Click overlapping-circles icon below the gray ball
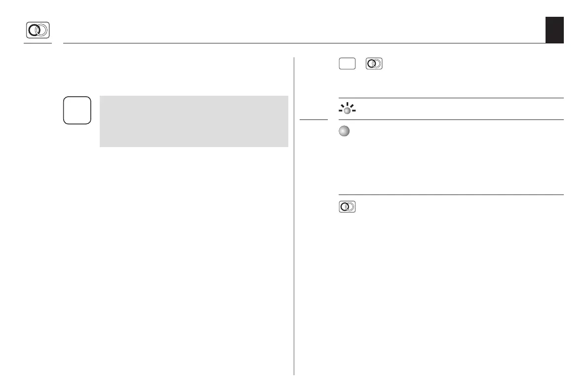The width and height of the screenshot is (588, 392). pyautogui.click(x=348, y=207)
